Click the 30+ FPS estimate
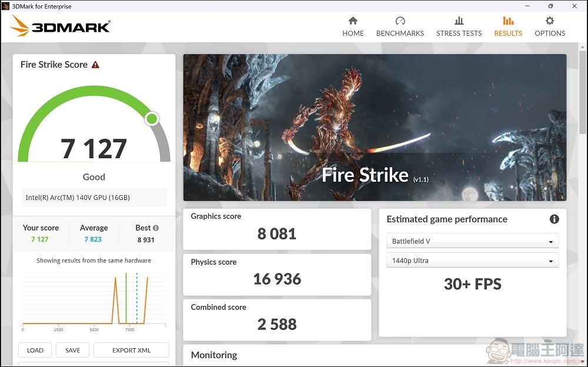 (x=473, y=284)
